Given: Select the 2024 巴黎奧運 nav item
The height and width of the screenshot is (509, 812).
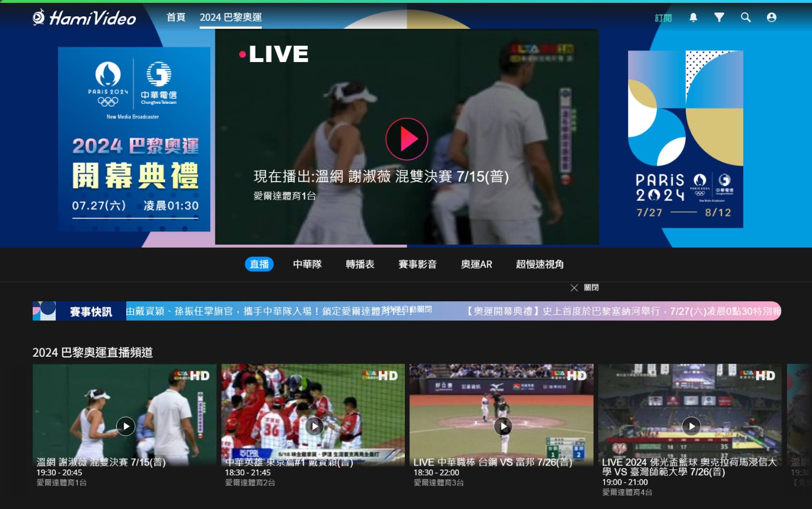Looking at the screenshot, I should point(231,17).
